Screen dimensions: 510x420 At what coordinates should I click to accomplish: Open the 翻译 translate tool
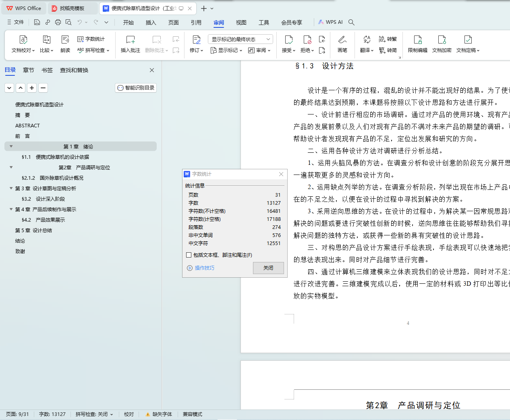coord(367,44)
